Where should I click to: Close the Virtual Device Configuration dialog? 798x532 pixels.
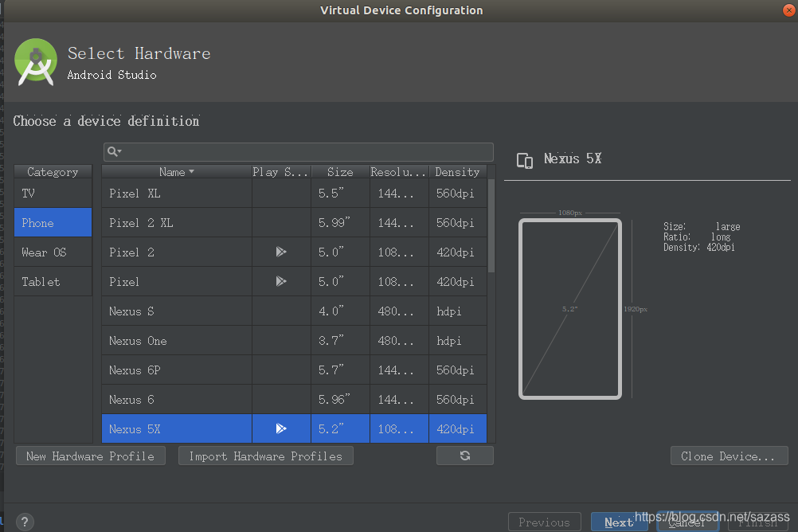(x=788, y=10)
